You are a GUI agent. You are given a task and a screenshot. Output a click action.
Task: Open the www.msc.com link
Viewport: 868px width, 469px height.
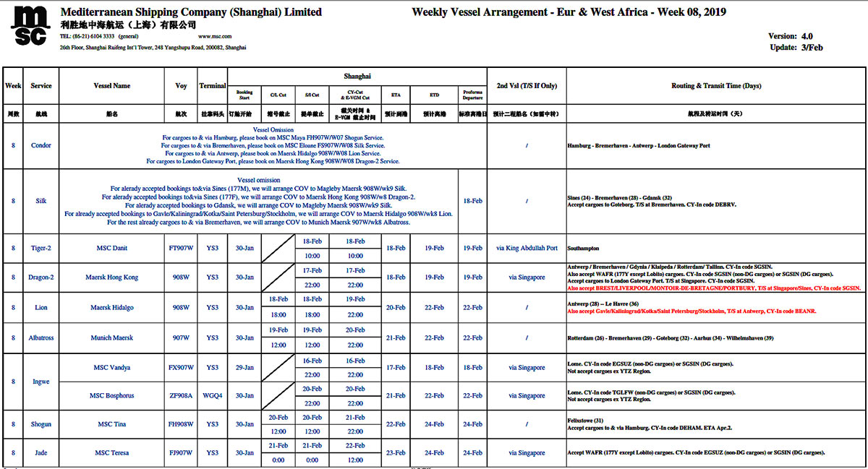tap(215, 36)
